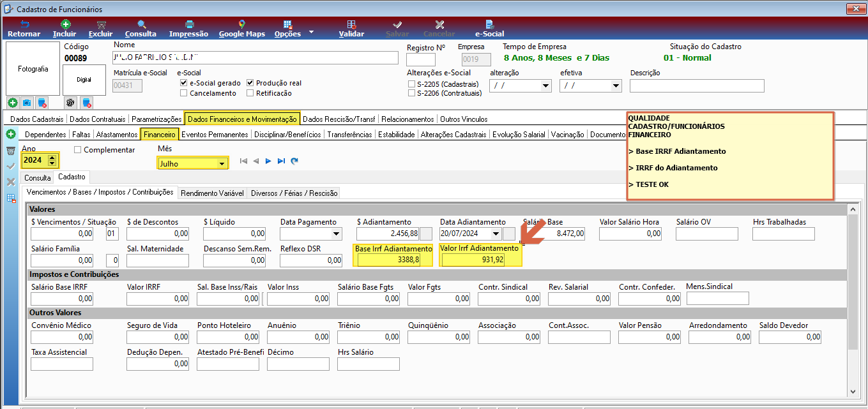Open the alteração date dropdown
Image resolution: width=868 pixels, height=409 pixels.
[x=546, y=86]
